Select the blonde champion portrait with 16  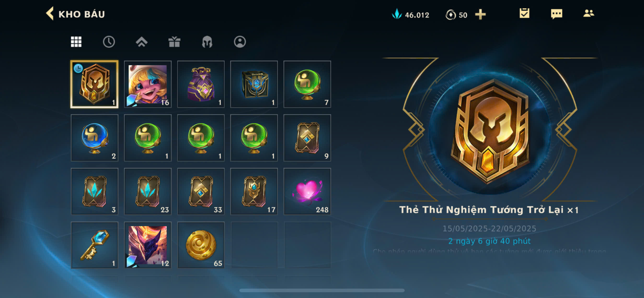coord(148,84)
